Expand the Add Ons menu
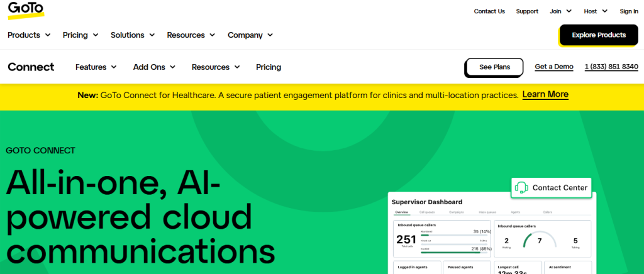 click(x=155, y=67)
